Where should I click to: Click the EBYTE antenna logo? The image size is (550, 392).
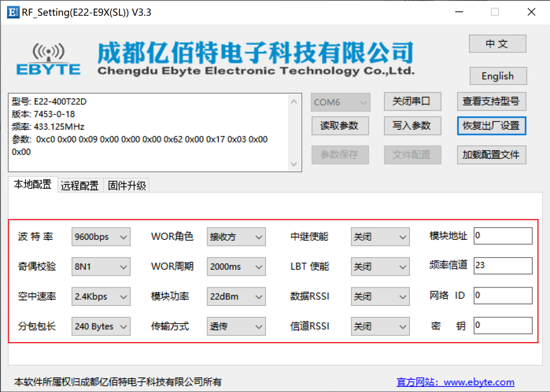(x=48, y=59)
